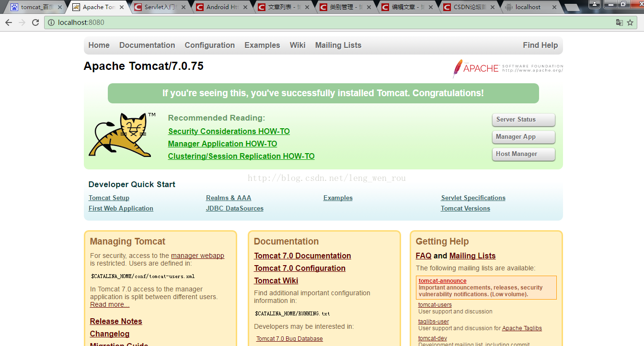The image size is (644, 346).
Task: Open Examples in the top navigation bar
Action: click(x=262, y=45)
